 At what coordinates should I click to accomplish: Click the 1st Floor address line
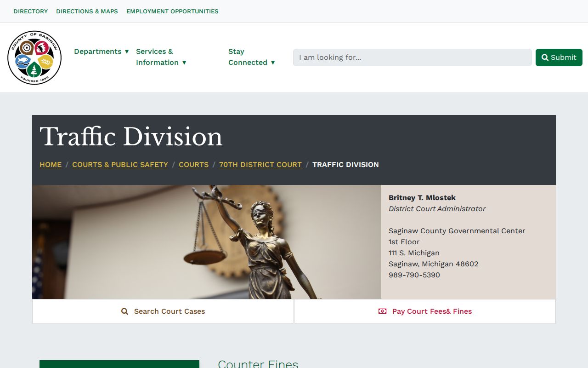[x=404, y=242]
